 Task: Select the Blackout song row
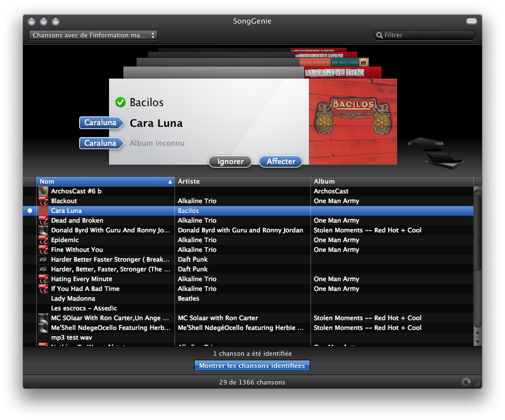pos(248,201)
